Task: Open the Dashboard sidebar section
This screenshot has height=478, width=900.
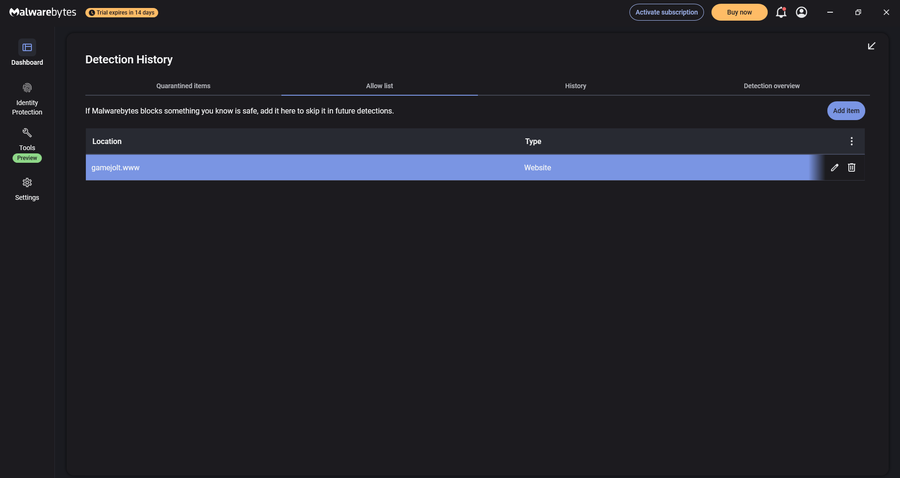Action: pos(27,53)
